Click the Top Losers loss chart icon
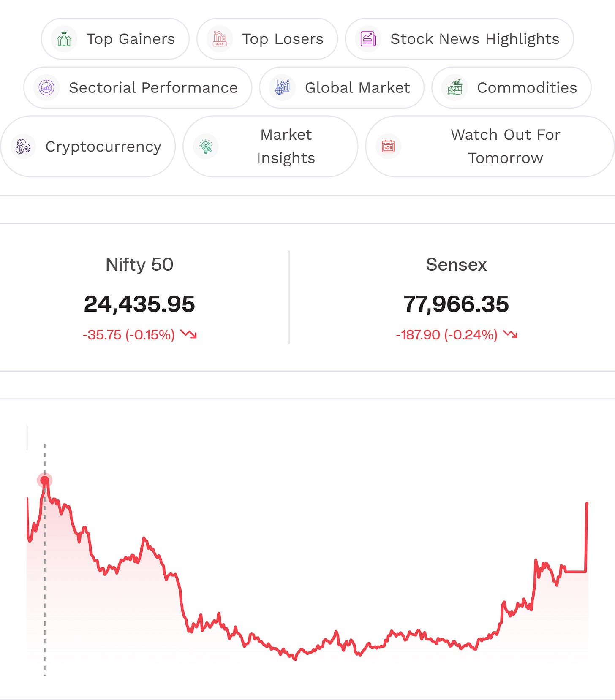 [x=220, y=39]
